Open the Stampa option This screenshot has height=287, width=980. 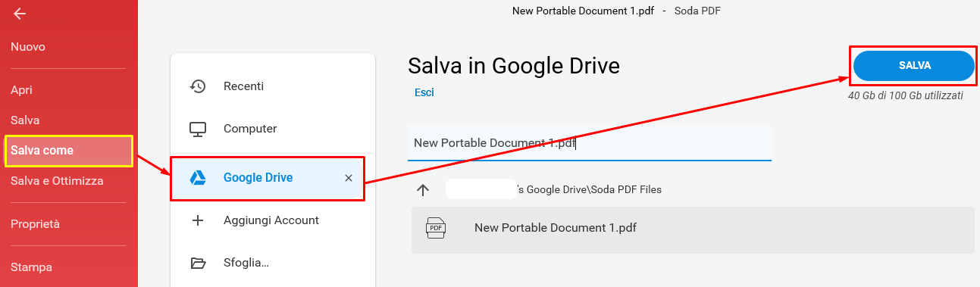pyautogui.click(x=31, y=267)
